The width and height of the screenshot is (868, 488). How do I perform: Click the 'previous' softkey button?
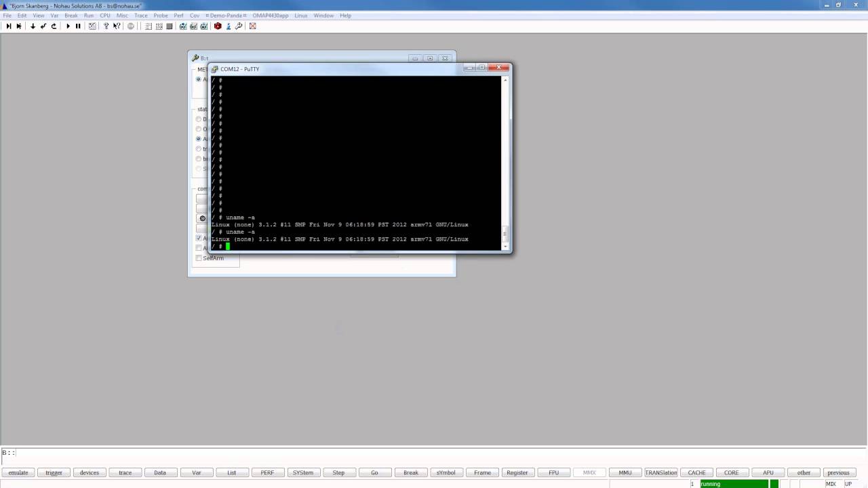(838, 472)
